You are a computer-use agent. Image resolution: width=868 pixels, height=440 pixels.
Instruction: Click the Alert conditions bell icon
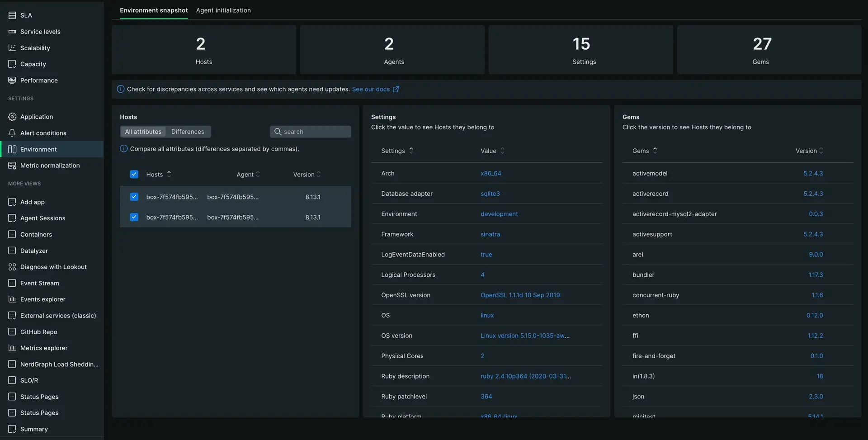tap(12, 133)
